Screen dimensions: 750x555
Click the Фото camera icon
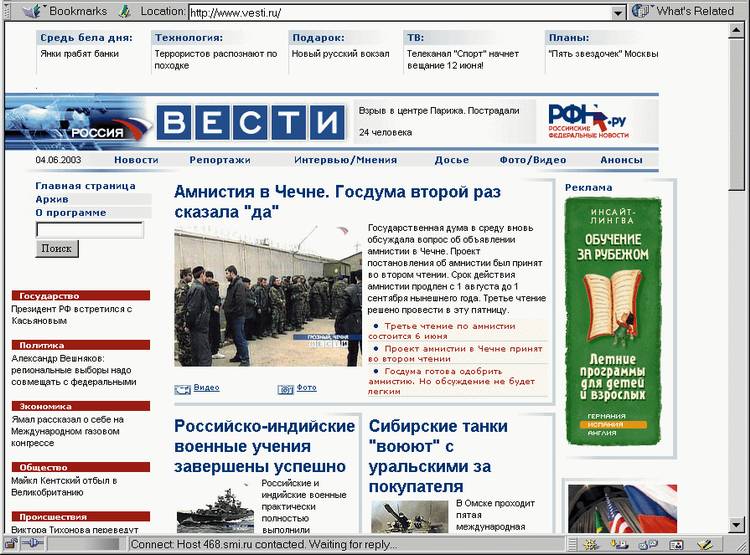click(x=286, y=390)
